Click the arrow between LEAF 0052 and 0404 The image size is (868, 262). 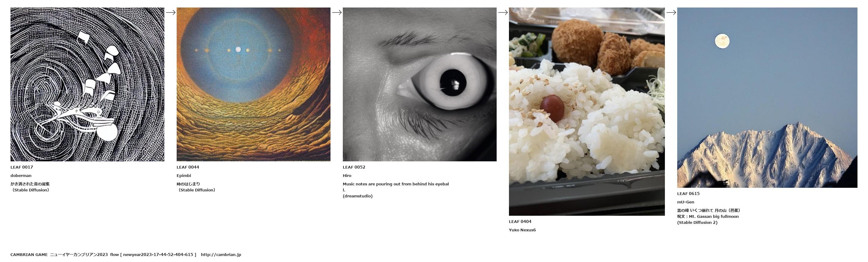(503, 12)
